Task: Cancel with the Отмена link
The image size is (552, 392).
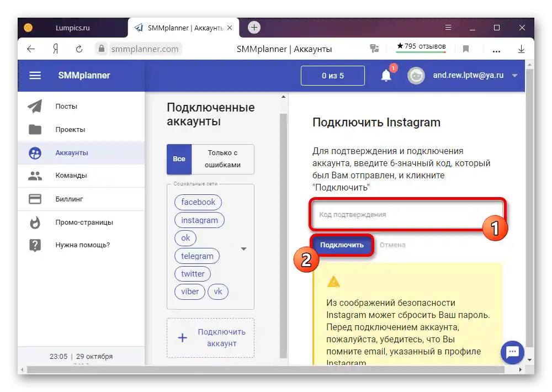Action: click(393, 245)
